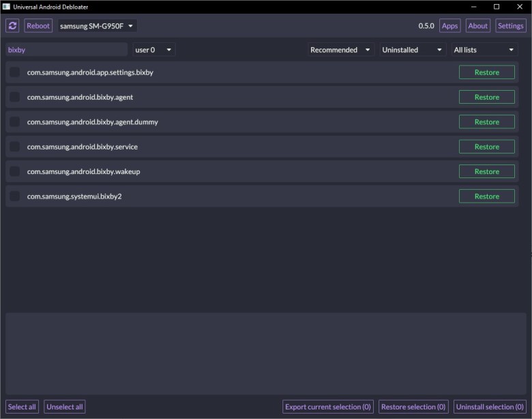Screen dimensions: 532x419
Task: Restore the com.samsung.systemui.bixby2 package
Action: pos(487,197)
